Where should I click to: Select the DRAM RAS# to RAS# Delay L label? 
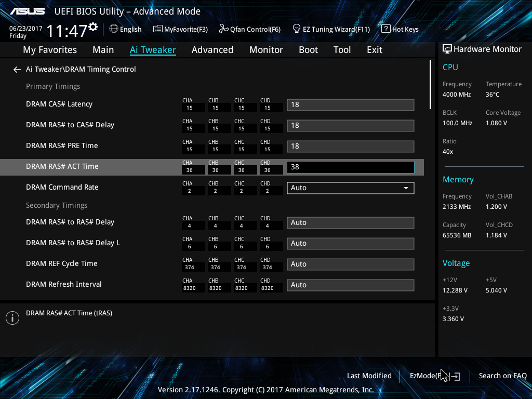[73, 243]
